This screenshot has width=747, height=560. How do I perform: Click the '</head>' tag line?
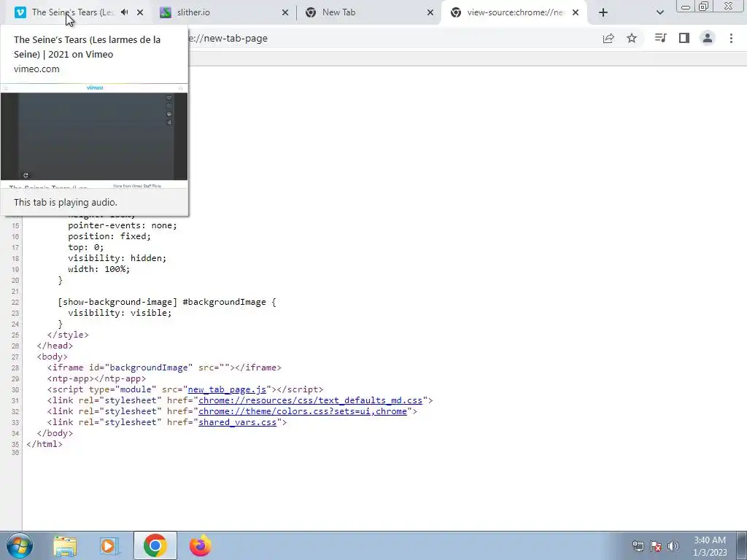55,346
